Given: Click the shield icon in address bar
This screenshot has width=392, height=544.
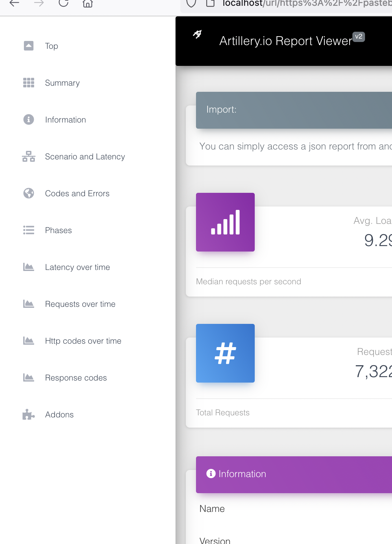Looking at the screenshot, I should [191, 3].
